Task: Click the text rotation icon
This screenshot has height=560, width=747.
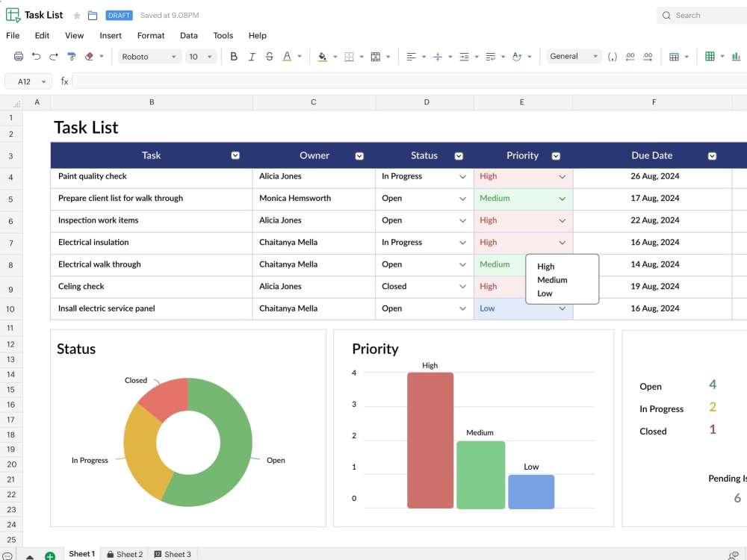Action: (x=517, y=57)
